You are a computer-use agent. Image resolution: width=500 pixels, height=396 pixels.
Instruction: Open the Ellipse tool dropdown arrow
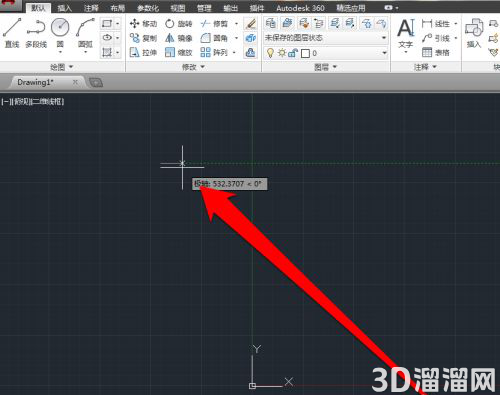point(117,38)
